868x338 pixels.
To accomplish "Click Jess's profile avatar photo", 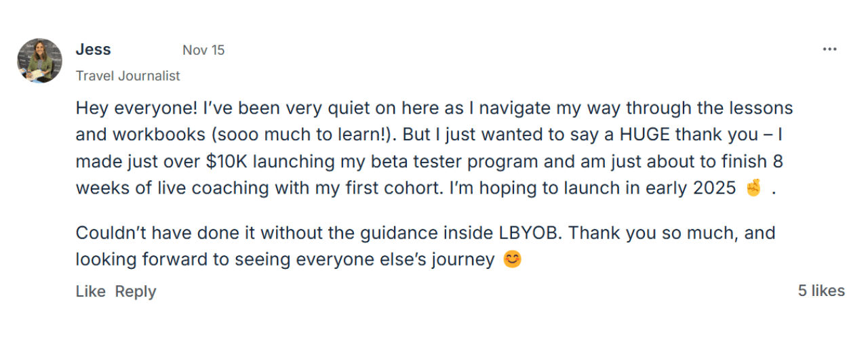I will (39, 60).
